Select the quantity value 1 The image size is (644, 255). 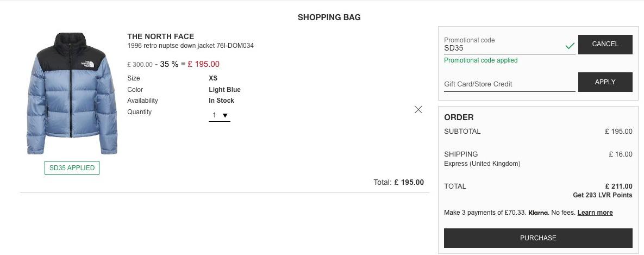coord(214,115)
